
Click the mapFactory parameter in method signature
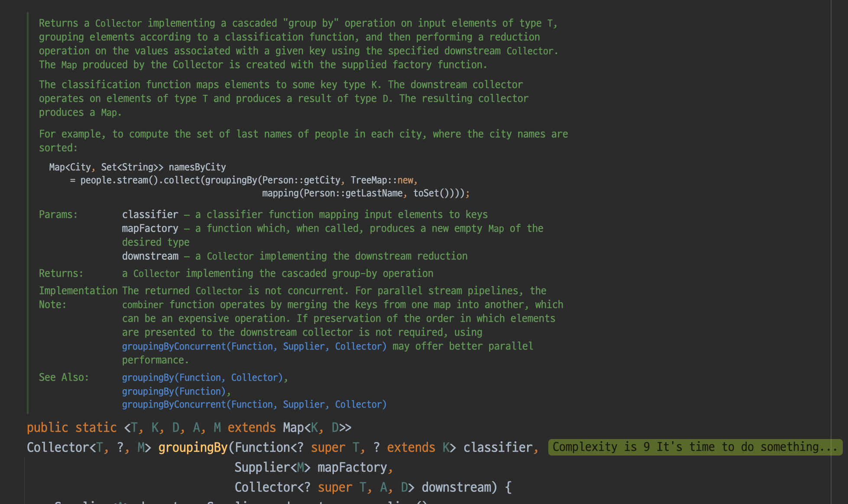tap(352, 467)
